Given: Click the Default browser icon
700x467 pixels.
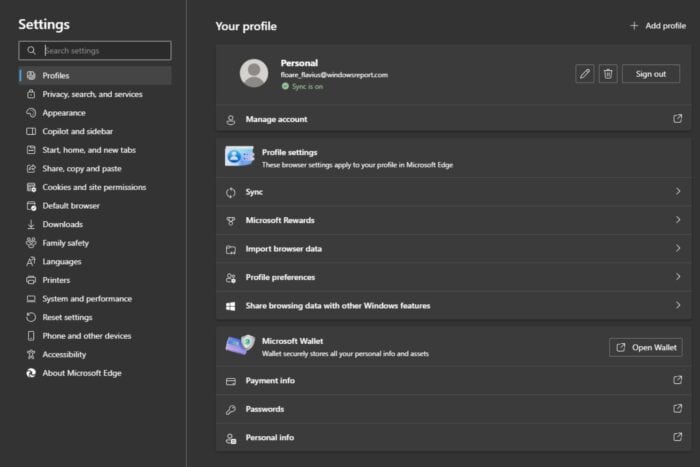Looking at the screenshot, I should coord(31,206).
